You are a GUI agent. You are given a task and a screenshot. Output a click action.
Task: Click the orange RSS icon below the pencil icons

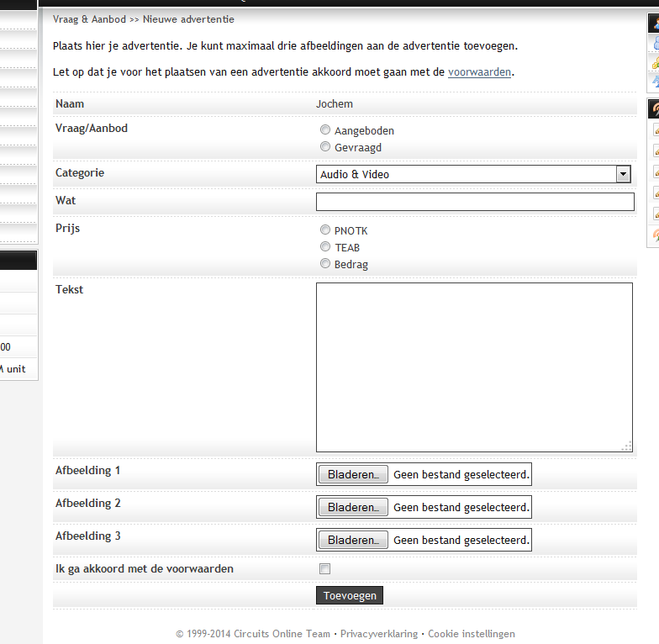656,235
